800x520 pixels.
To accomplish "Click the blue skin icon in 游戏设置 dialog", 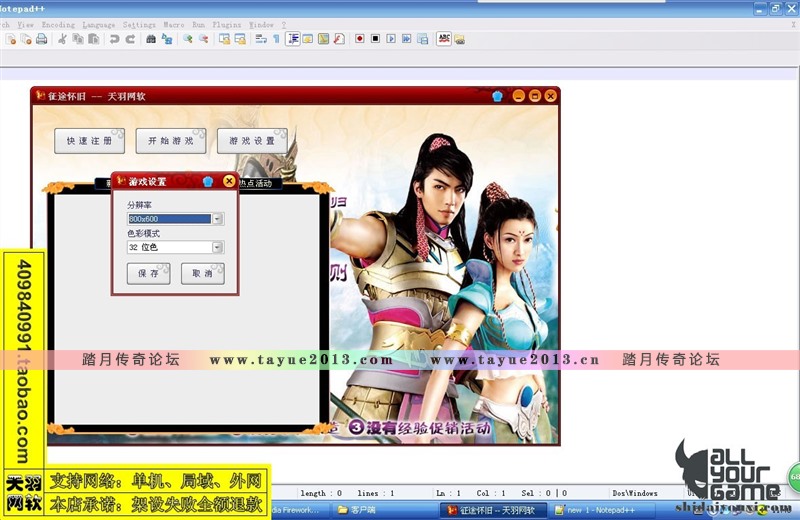I will (x=208, y=181).
